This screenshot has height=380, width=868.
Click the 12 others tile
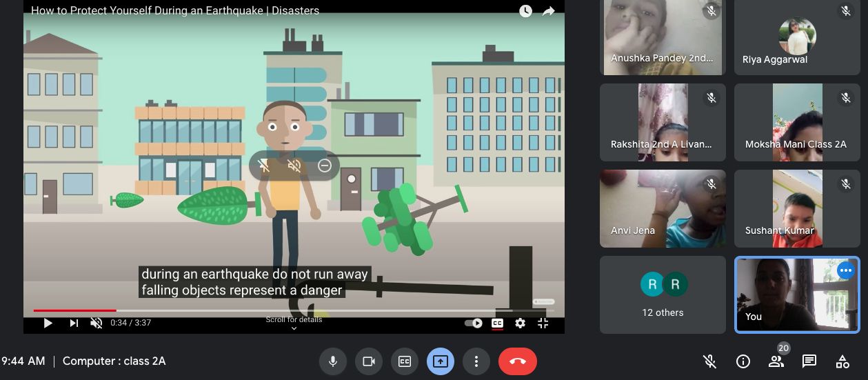click(x=663, y=294)
